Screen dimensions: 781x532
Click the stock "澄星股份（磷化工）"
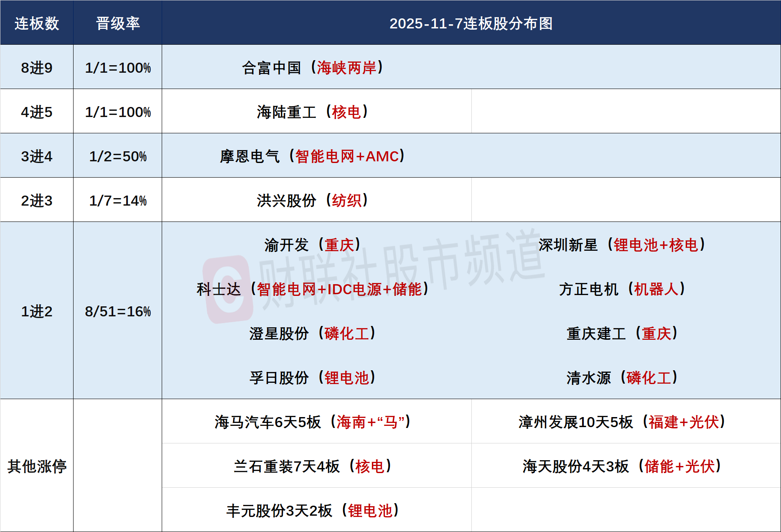click(x=313, y=333)
